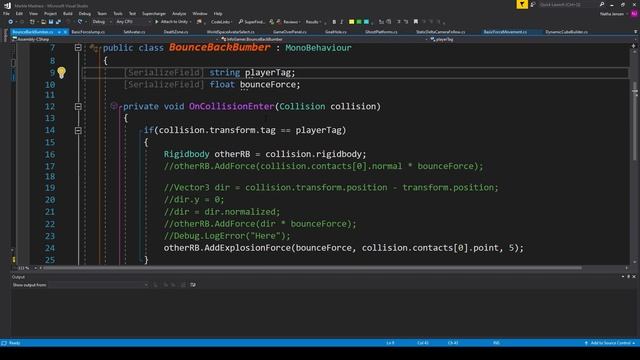Click the green highlight color swatch
This screenshot has width=640, height=360.
tap(359, 22)
